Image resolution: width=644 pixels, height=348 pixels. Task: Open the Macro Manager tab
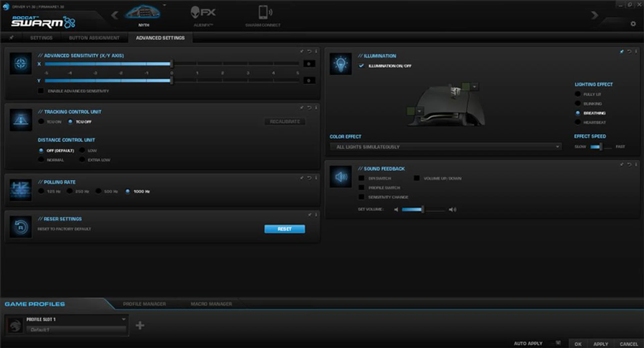point(211,304)
